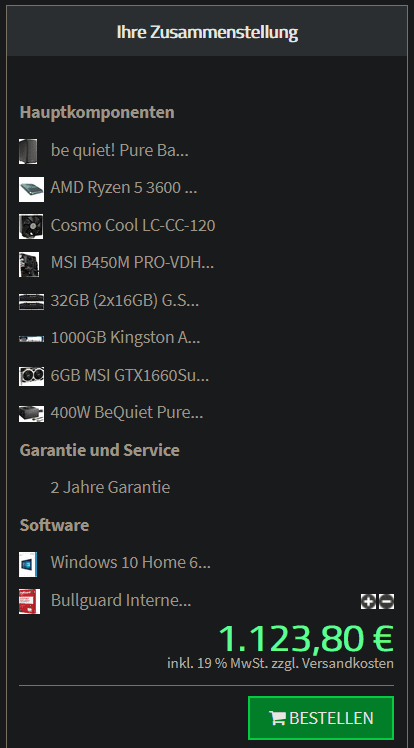Screen dimensions: 414x748
Task: Click the green BESTELLEN order button
Action: (x=321, y=717)
